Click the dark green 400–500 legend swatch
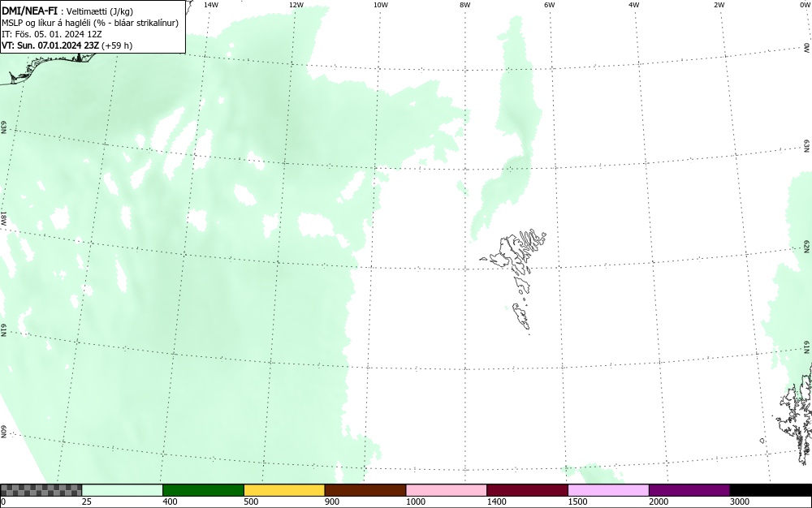 tap(203, 490)
